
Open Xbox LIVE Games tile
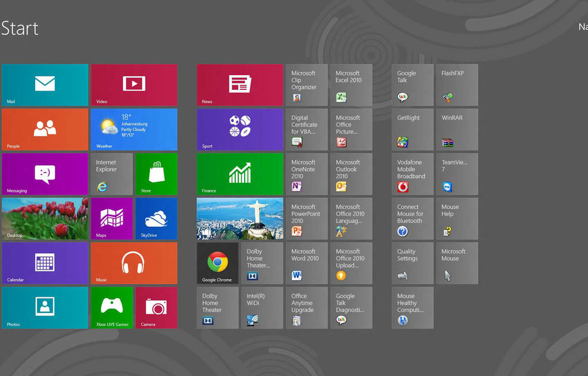click(112, 307)
